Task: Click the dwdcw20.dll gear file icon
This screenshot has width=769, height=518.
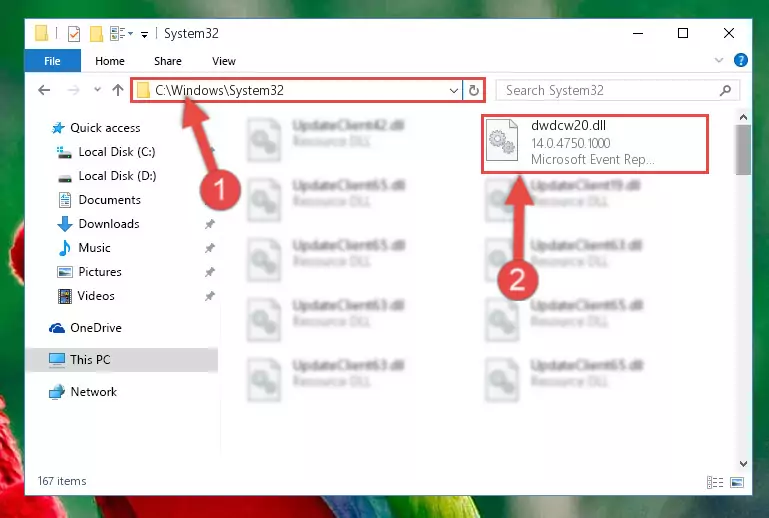Action: point(502,141)
